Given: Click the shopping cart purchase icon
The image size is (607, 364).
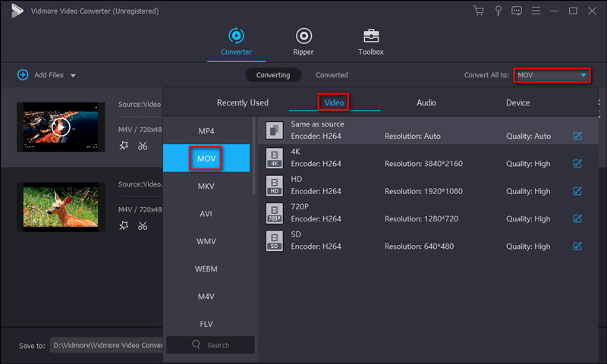Looking at the screenshot, I should click(x=479, y=11).
